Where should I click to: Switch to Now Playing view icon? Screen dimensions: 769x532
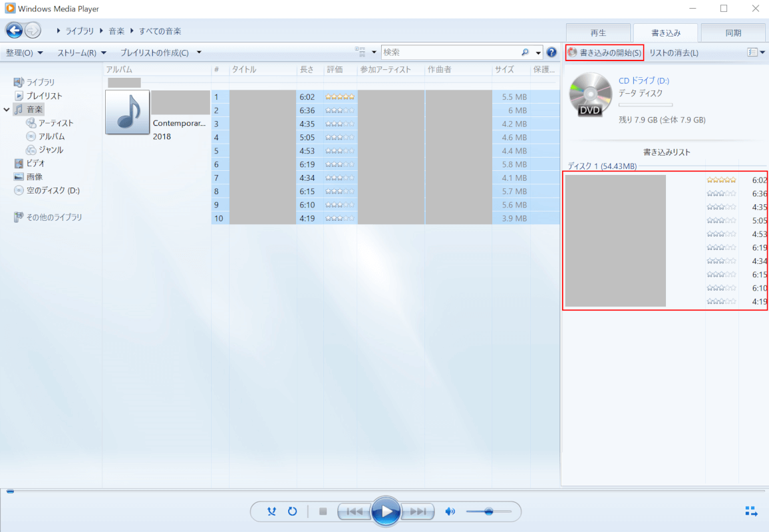751,511
